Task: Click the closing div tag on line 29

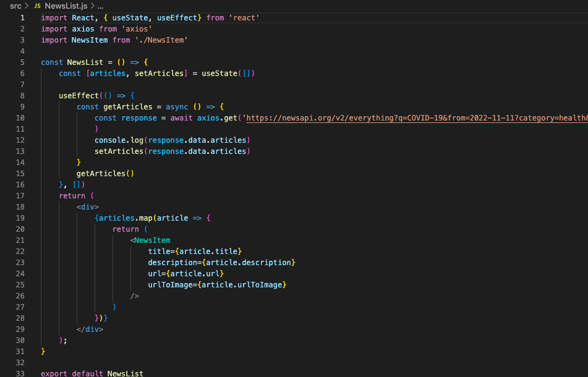Action: (90, 329)
